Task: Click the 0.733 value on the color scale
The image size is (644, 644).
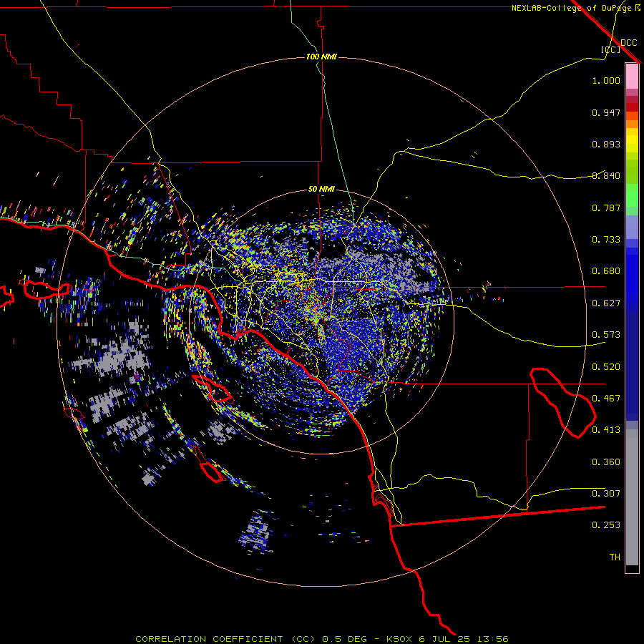Action: [x=606, y=240]
